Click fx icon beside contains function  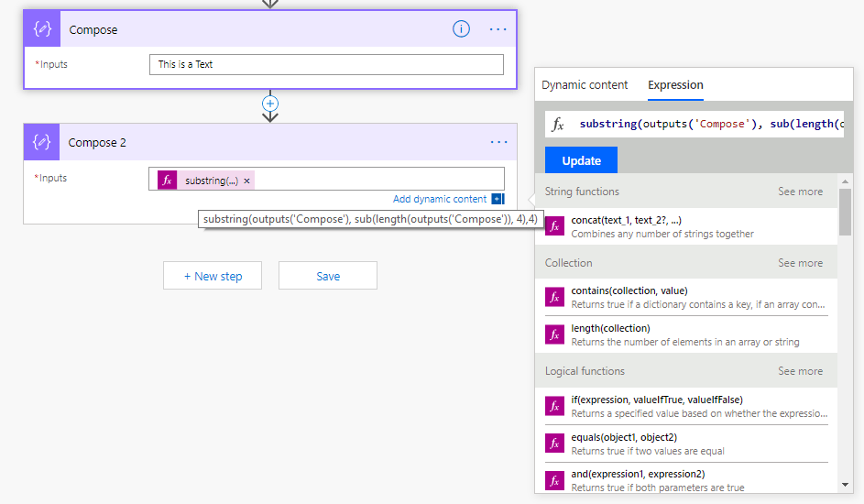click(x=555, y=297)
